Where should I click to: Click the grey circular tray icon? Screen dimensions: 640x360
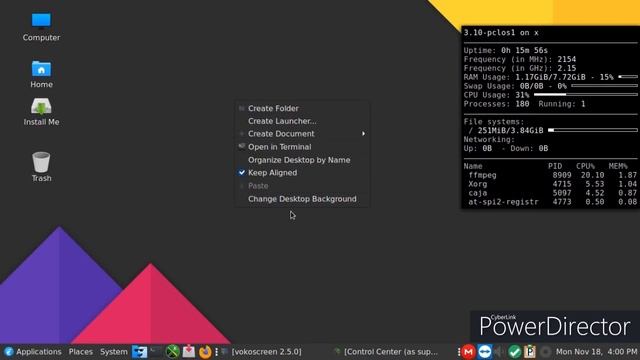click(x=545, y=351)
